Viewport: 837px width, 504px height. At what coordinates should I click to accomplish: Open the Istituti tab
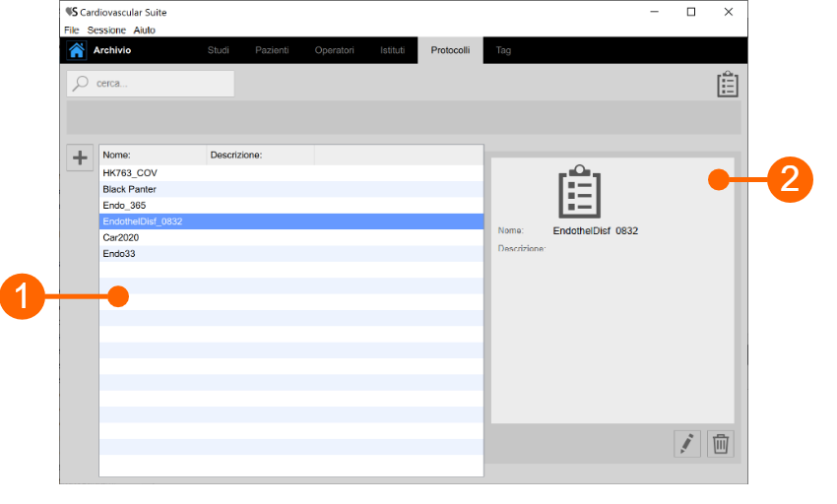point(392,50)
